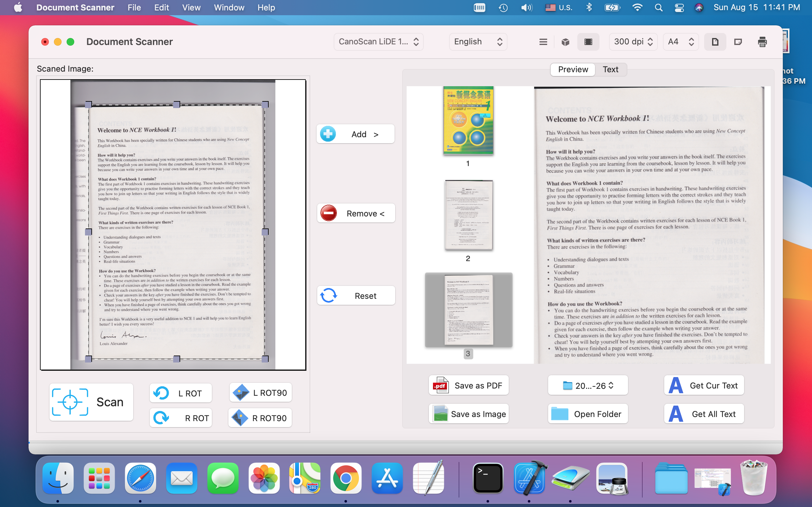Click the 3D cube toolbar icon
This screenshot has height=507, width=812.
(x=565, y=42)
